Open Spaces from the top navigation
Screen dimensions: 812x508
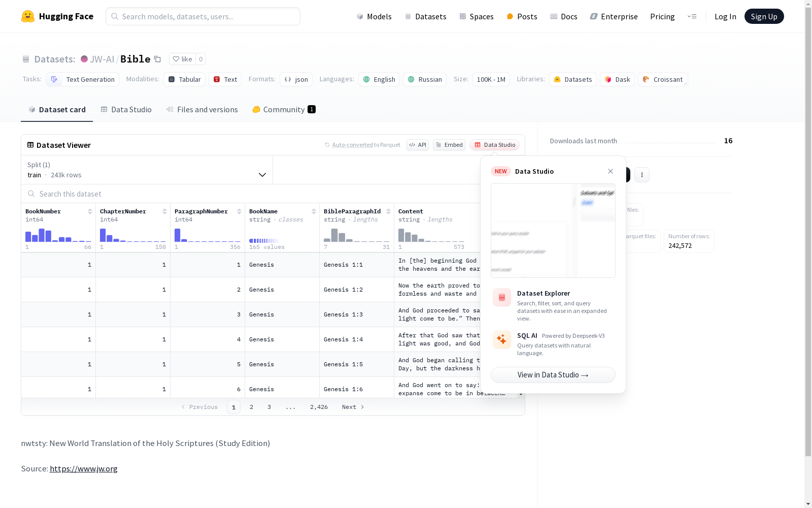click(477, 16)
